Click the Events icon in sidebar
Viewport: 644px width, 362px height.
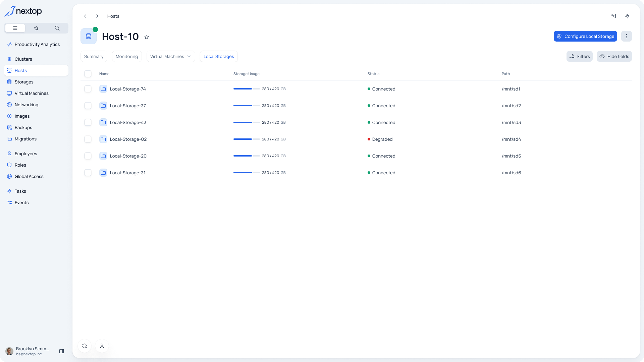(x=9, y=202)
